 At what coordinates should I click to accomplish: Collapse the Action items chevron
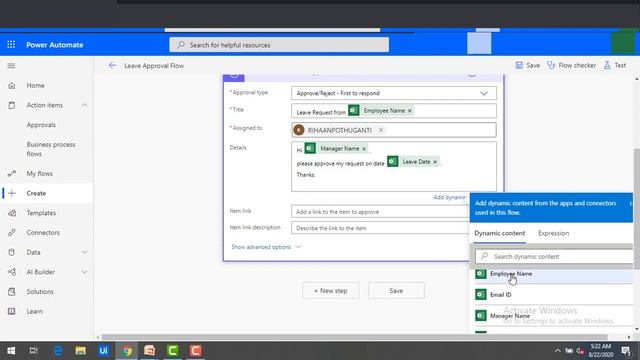(84, 105)
